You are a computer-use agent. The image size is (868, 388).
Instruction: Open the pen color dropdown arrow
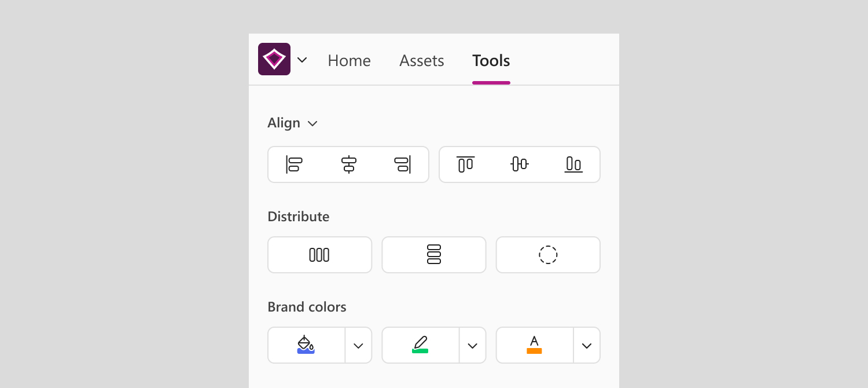473,346
